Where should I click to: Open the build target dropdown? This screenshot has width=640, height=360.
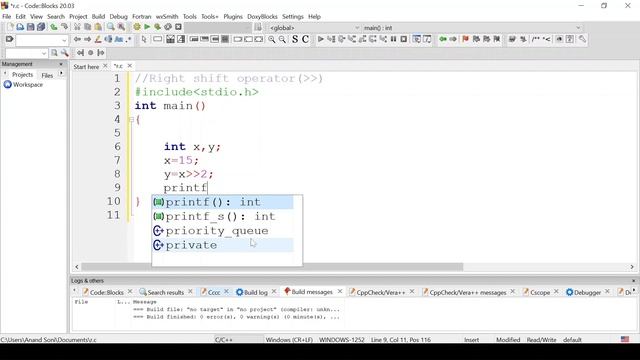pyautogui.click(x=218, y=27)
